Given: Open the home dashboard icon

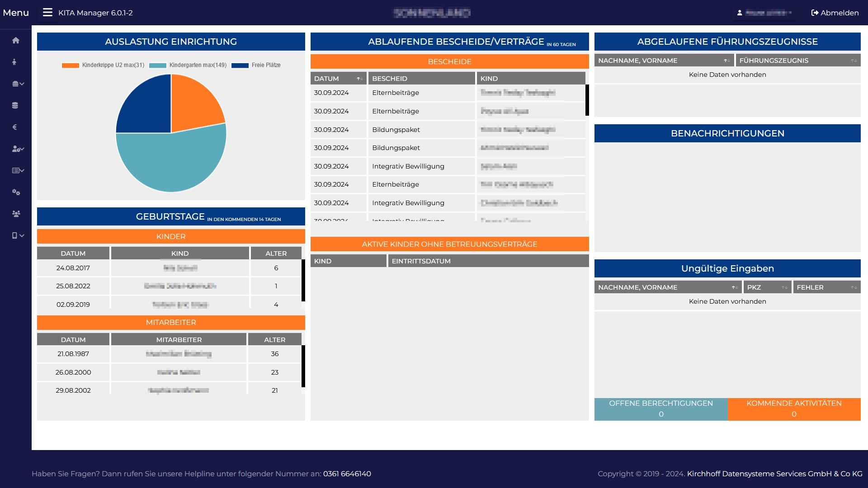Looking at the screenshot, I should tap(16, 41).
